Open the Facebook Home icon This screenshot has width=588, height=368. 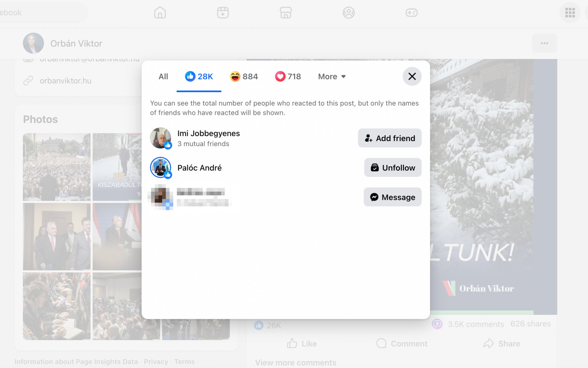pyautogui.click(x=160, y=13)
